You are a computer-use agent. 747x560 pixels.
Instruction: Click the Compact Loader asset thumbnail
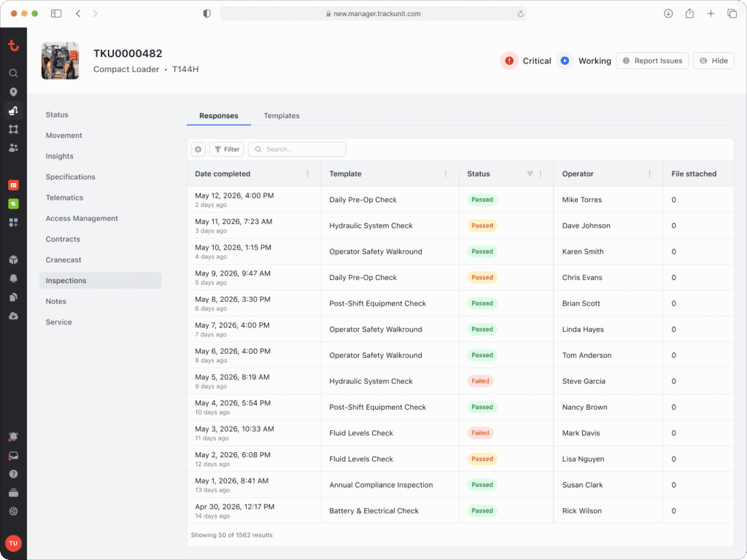60,61
